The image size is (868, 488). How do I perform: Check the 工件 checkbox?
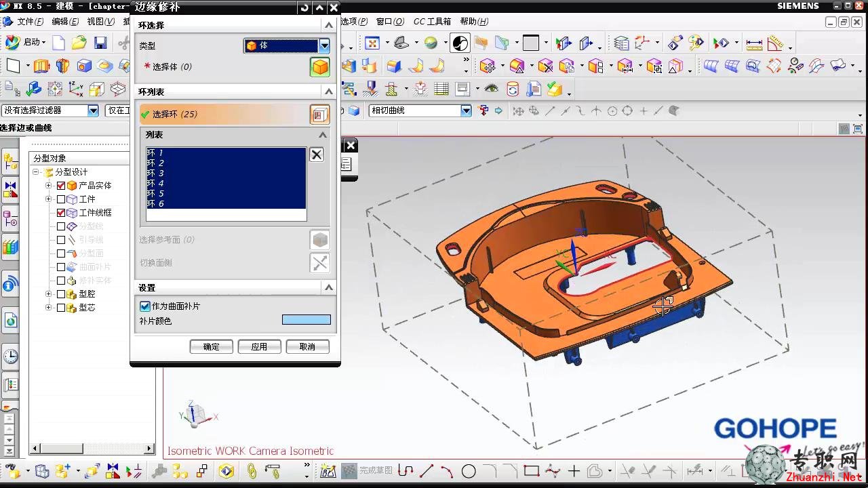point(61,199)
